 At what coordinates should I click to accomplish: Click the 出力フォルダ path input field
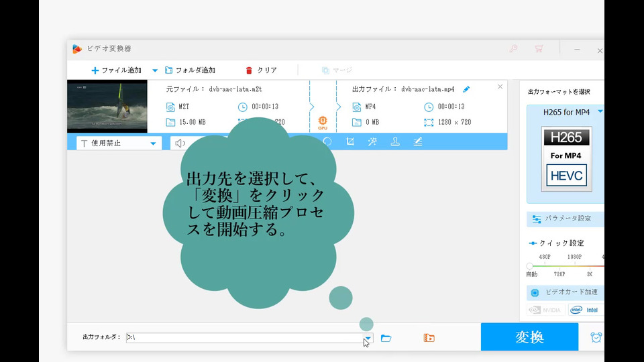click(x=244, y=337)
